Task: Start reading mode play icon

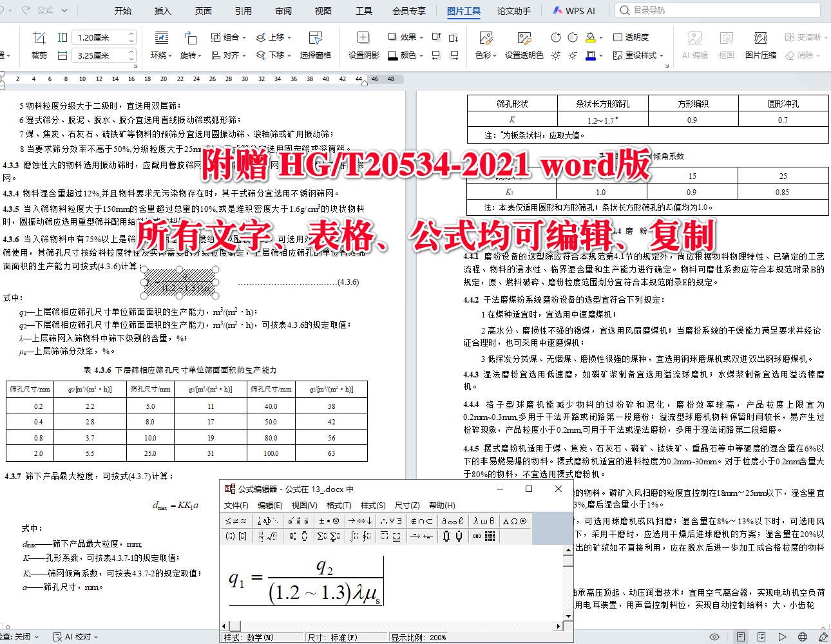Action: (x=782, y=637)
